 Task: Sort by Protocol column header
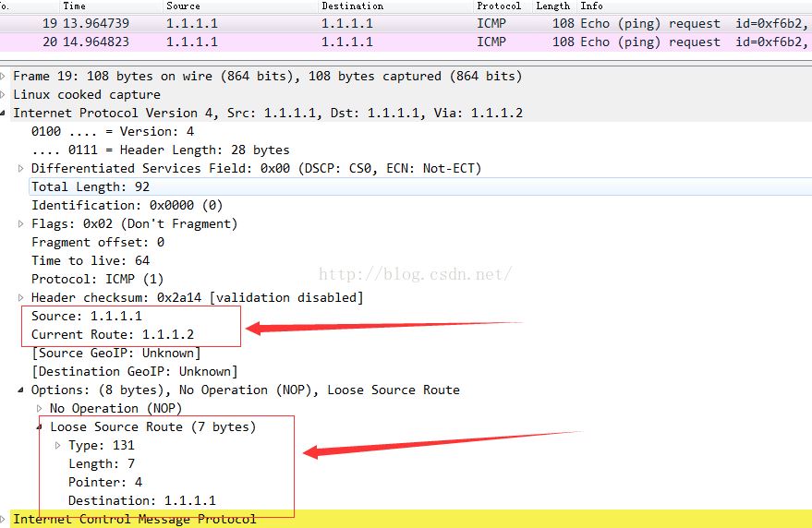click(499, 6)
